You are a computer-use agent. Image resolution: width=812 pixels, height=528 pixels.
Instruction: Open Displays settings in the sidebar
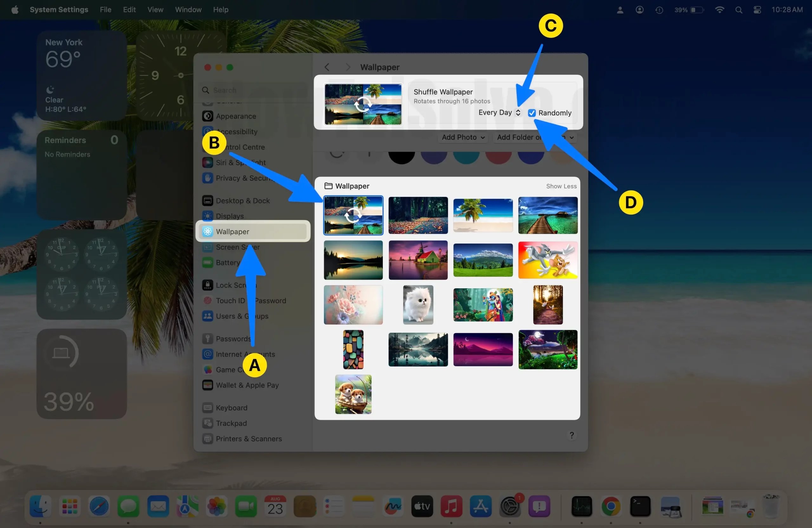(x=231, y=216)
